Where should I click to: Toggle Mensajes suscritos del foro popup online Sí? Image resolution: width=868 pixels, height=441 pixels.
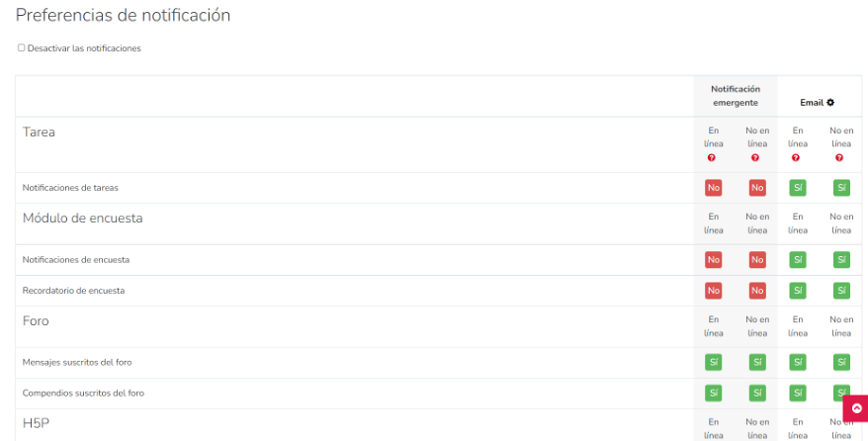click(713, 363)
